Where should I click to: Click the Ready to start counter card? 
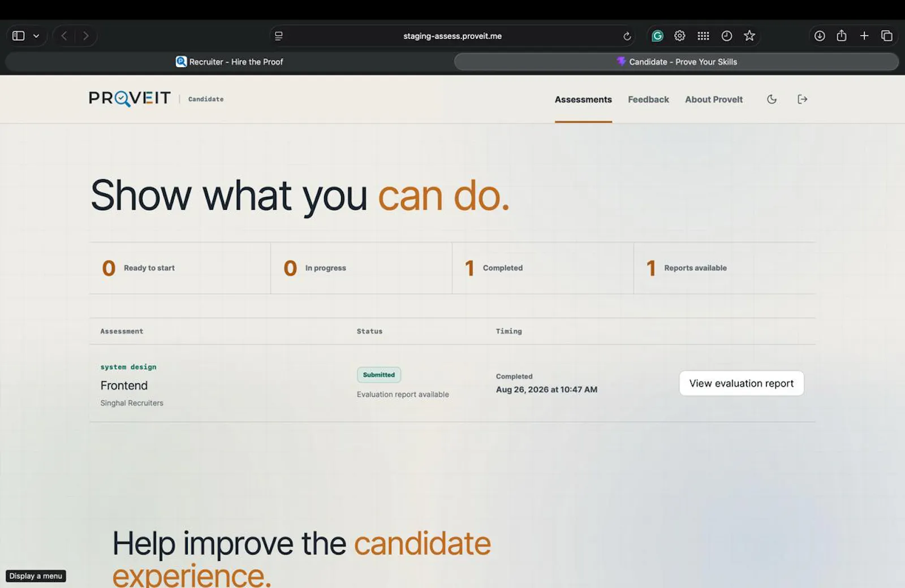[x=180, y=268]
